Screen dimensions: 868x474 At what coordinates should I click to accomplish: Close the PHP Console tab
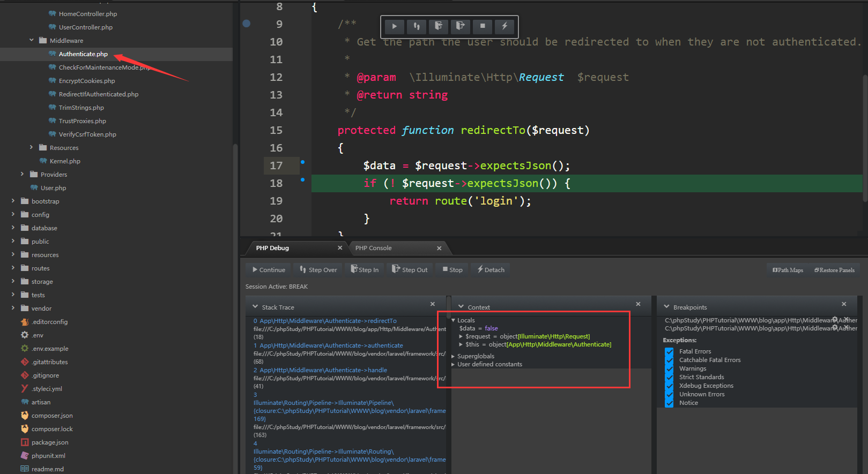pyautogui.click(x=439, y=248)
